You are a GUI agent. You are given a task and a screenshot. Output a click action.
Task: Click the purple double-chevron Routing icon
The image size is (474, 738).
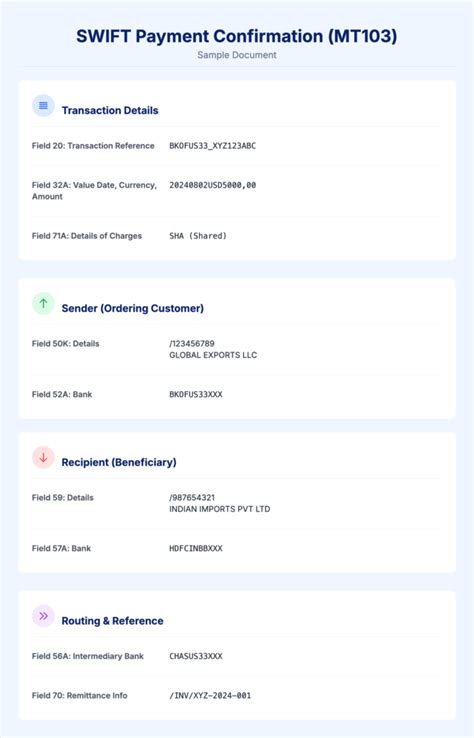pyautogui.click(x=43, y=616)
